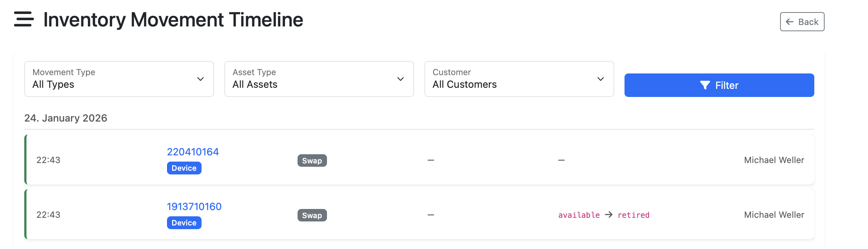Open asset link 1913710160

[x=194, y=206]
